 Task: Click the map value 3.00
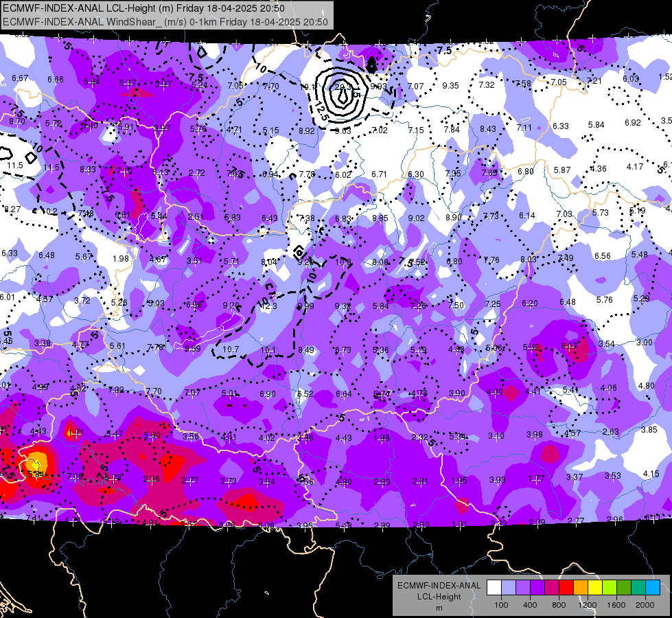(644, 342)
